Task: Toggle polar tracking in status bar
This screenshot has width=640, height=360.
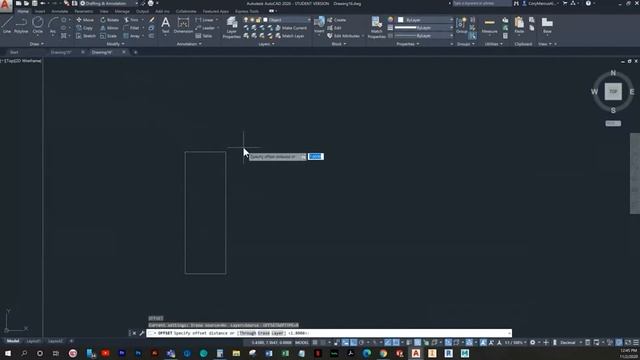Action: (361, 342)
